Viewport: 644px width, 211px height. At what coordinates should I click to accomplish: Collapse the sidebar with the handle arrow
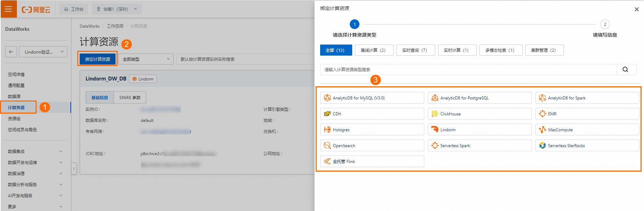74,169
